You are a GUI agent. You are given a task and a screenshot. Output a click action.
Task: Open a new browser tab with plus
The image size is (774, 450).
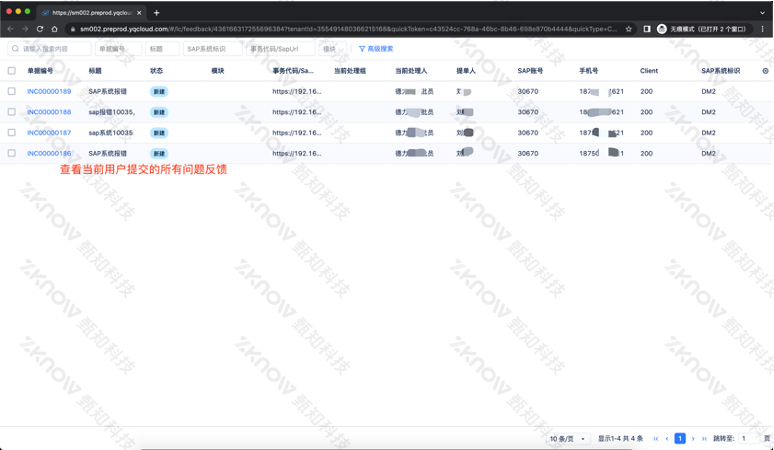156,12
